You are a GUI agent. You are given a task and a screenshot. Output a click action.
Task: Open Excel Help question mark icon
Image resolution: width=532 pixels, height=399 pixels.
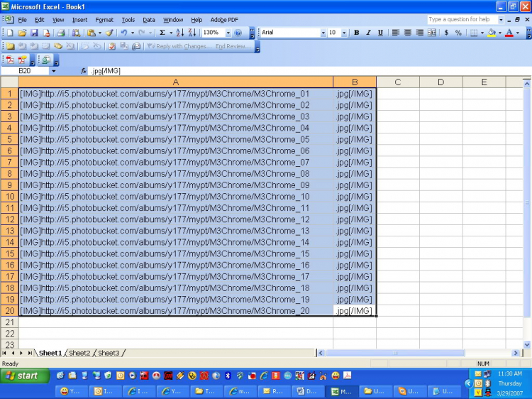coord(238,33)
